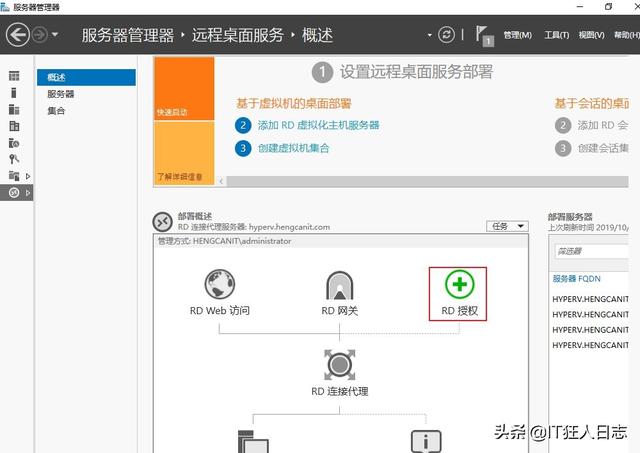Expand the arrow next to Remote Desktop Services icon
640x453 pixels.
click(x=28, y=192)
